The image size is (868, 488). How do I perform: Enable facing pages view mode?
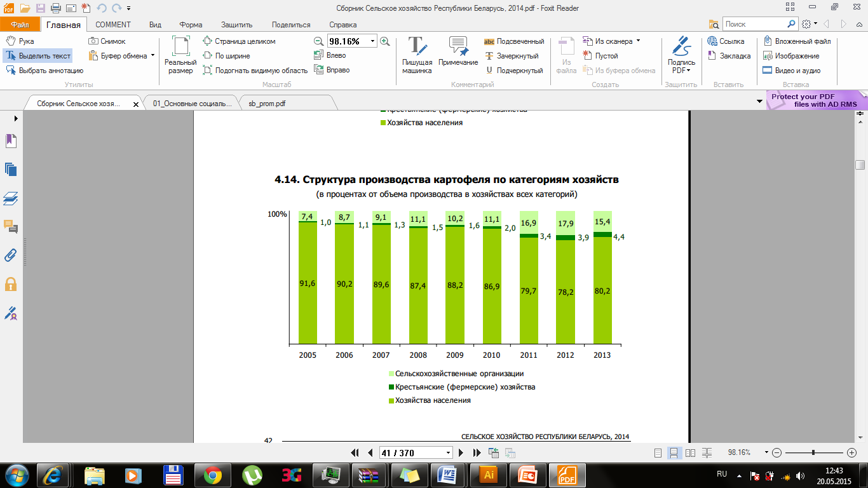691,452
